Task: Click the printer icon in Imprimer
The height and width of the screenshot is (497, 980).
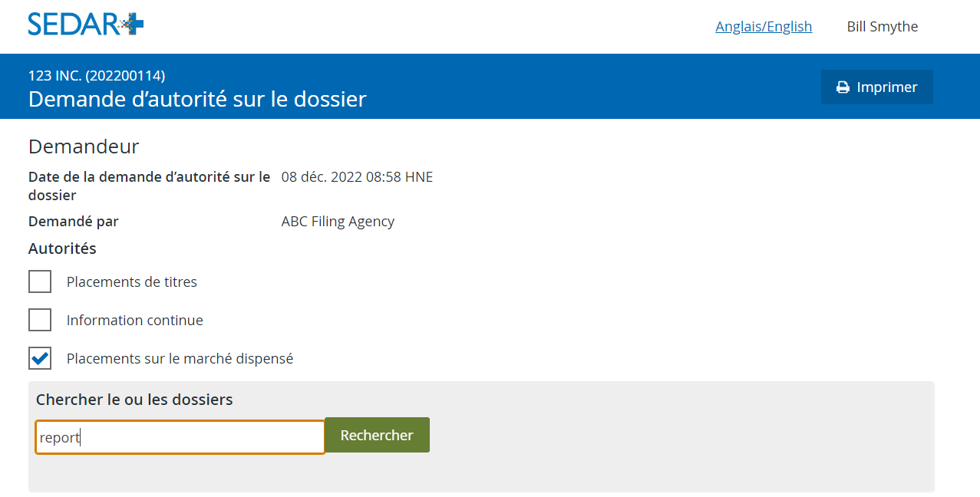Action: (x=843, y=87)
